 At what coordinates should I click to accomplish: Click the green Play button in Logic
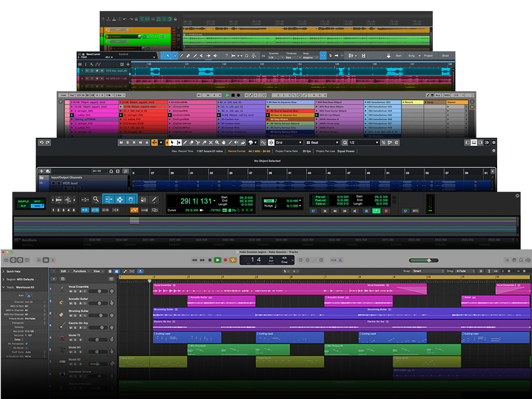(218, 259)
